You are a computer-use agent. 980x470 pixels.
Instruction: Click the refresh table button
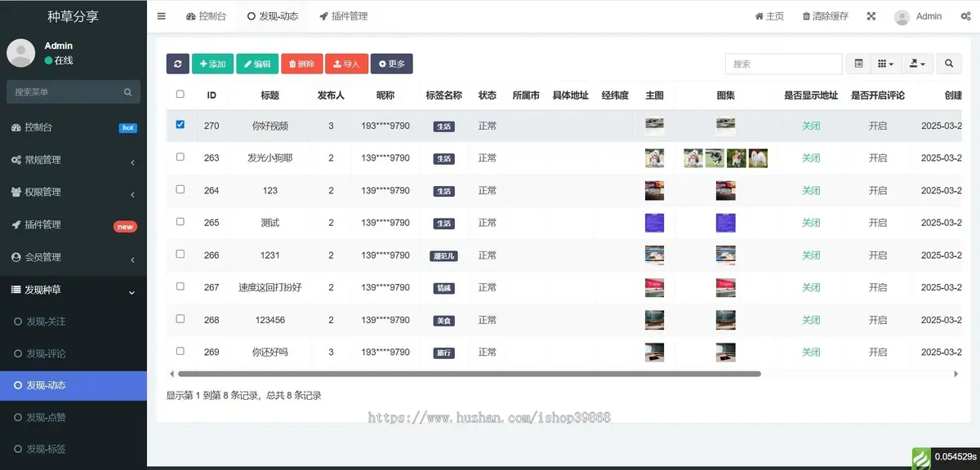tap(177, 64)
